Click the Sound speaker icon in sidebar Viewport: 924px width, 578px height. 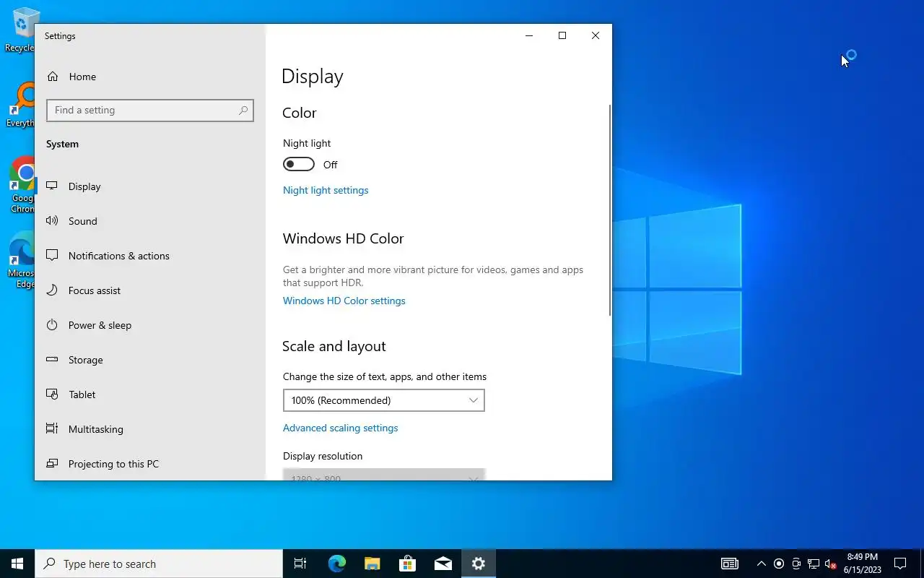point(52,220)
